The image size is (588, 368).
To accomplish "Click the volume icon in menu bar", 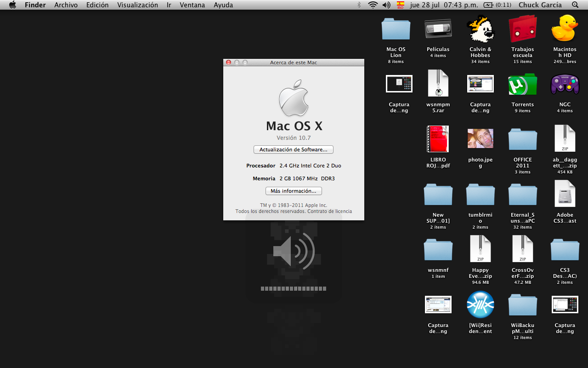I will pyautogui.click(x=386, y=5).
